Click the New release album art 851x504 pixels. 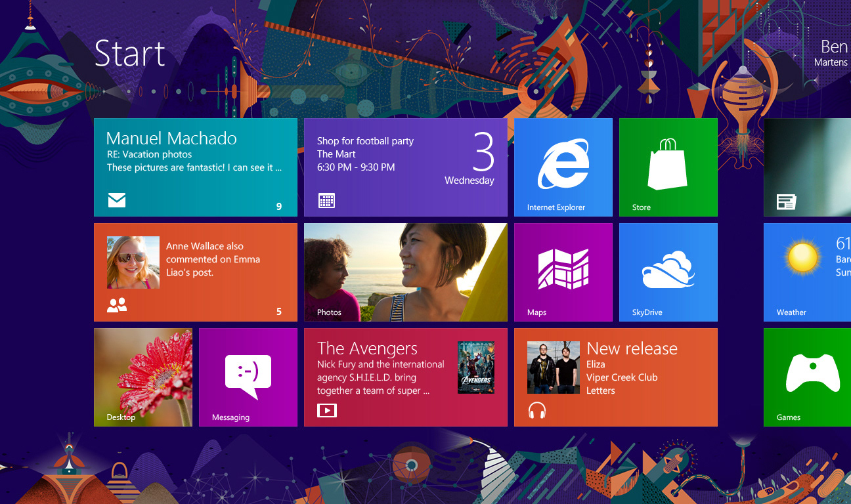coord(554,367)
